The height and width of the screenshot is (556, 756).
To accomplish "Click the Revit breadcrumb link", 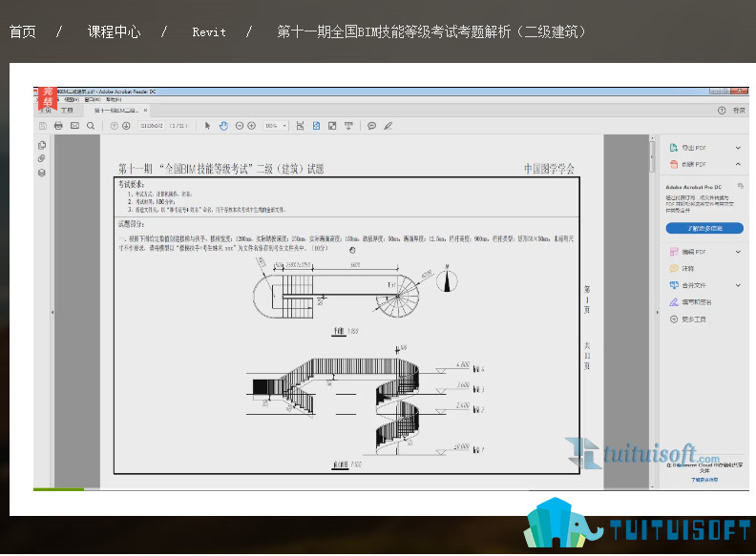I will pos(209,32).
